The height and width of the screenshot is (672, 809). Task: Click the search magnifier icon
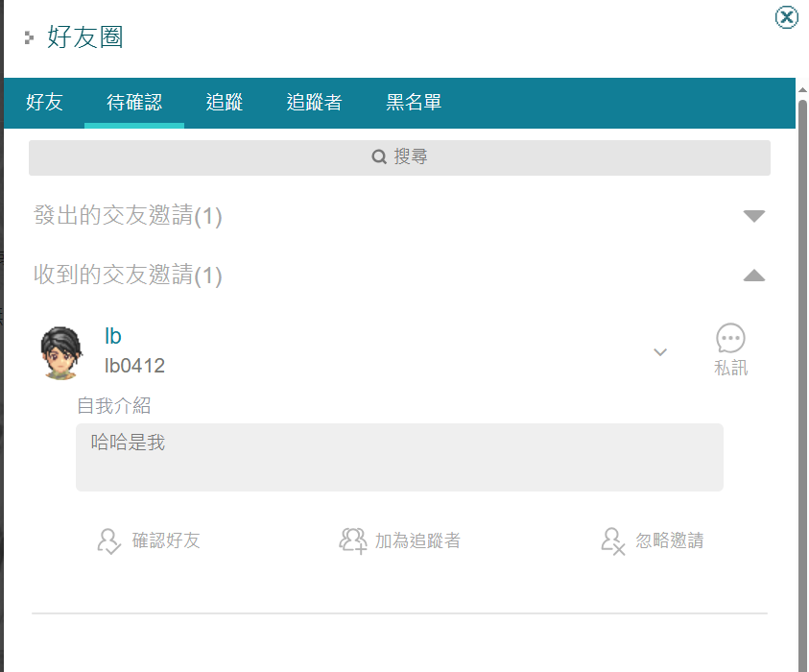[x=379, y=157]
